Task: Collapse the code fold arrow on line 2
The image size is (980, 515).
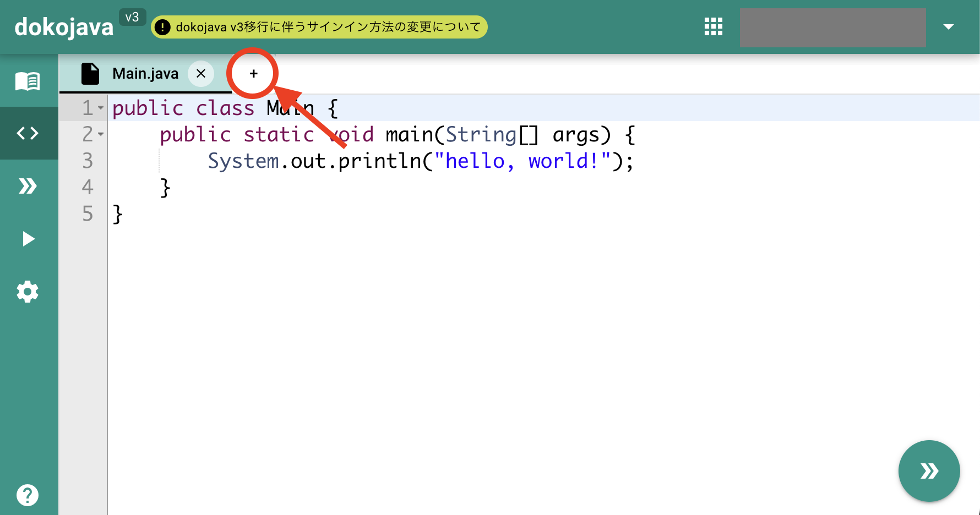Action: point(101,134)
